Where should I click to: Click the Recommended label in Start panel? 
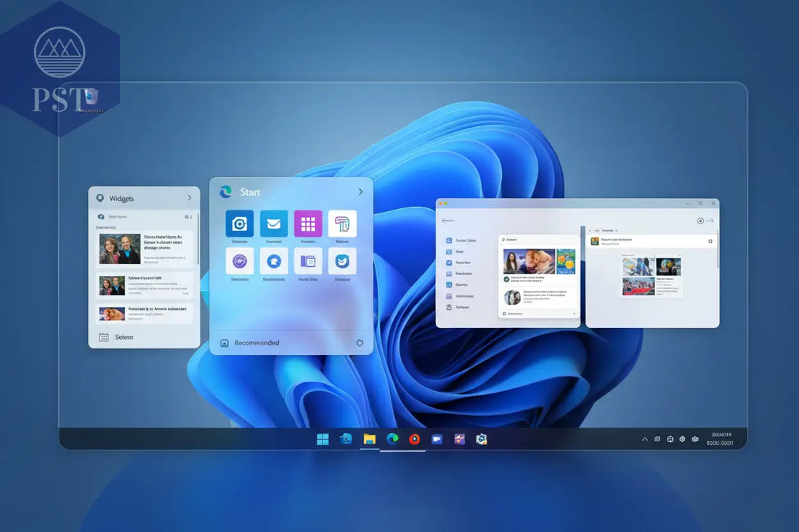coord(257,343)
